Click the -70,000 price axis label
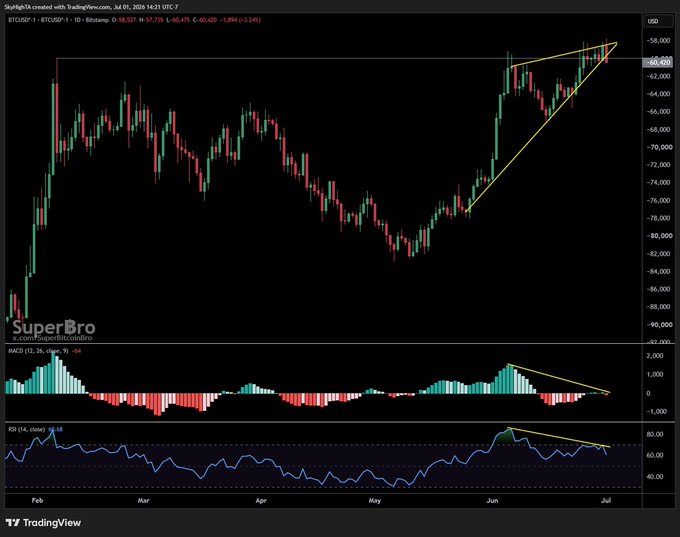 point(659,147)
